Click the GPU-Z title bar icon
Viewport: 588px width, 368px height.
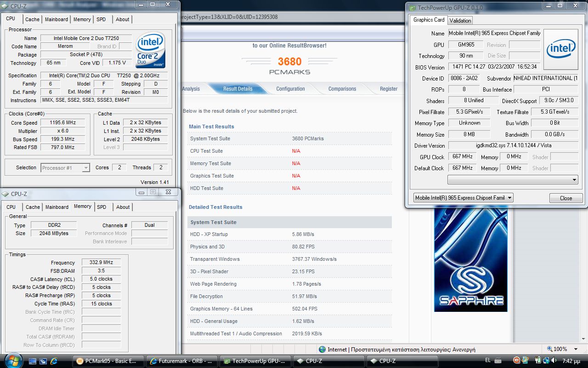[412, 7]
